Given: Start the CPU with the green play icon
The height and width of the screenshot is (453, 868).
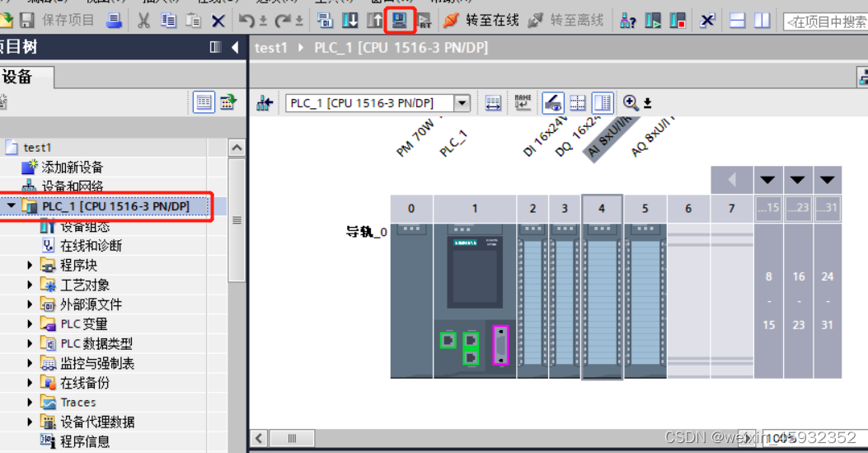Looking at the screenshot, I should click(653, 21).
